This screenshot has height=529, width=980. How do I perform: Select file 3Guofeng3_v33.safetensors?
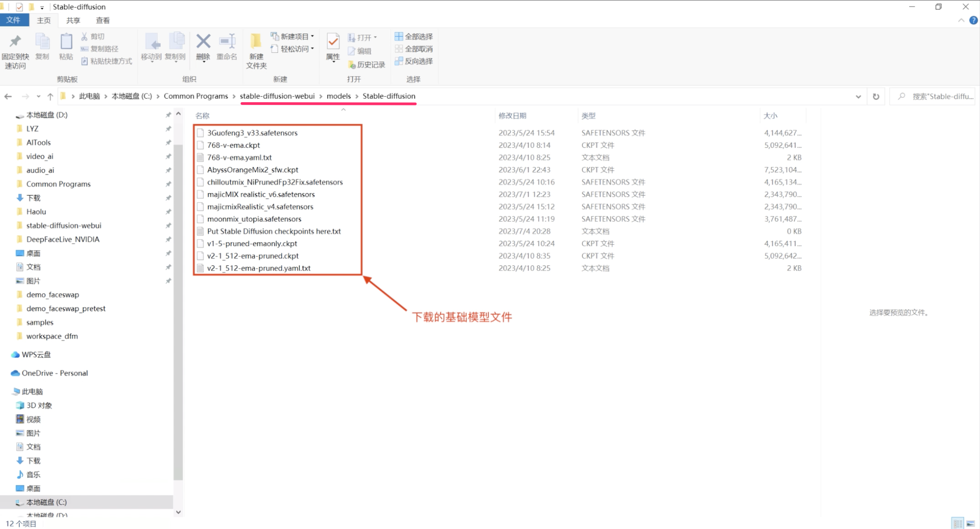[x=252, y=133]
